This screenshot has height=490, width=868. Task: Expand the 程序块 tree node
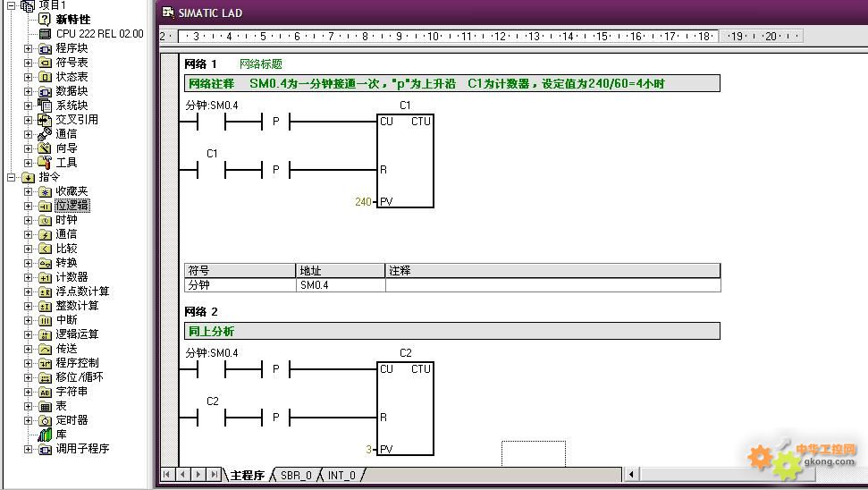click(29, 48)
